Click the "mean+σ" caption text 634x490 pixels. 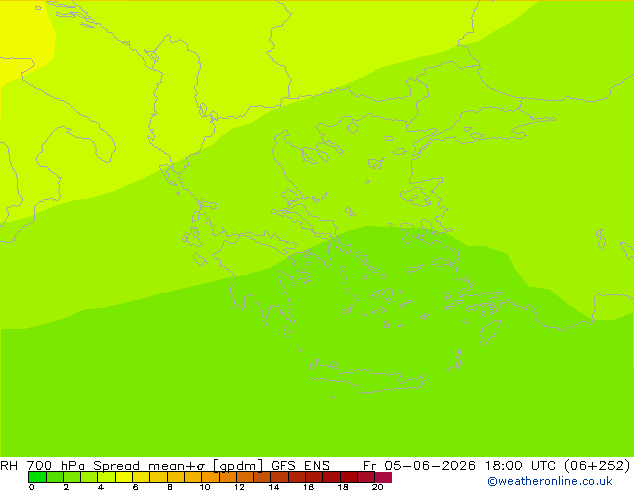point(176,465)
